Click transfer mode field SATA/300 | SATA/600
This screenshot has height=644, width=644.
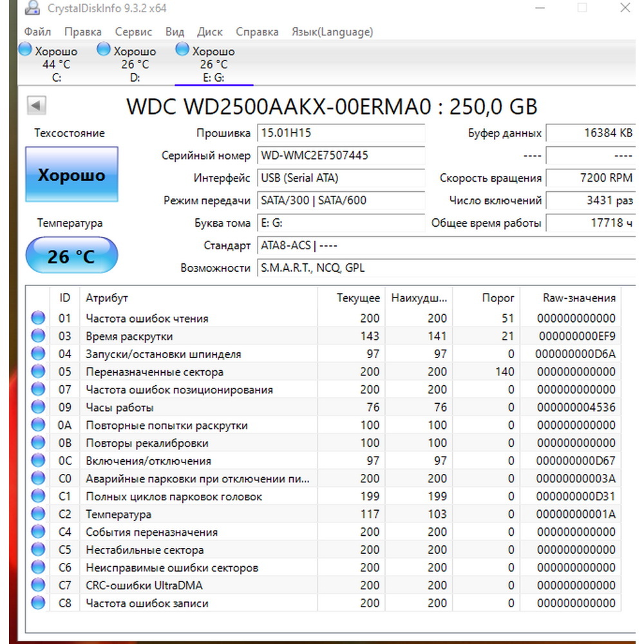click(x=341, y=200)
